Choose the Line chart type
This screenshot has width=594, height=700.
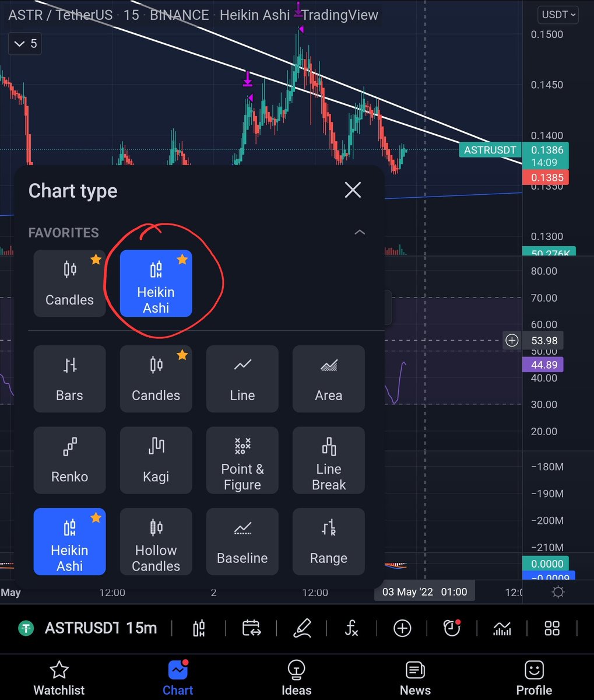click(242, 379)
